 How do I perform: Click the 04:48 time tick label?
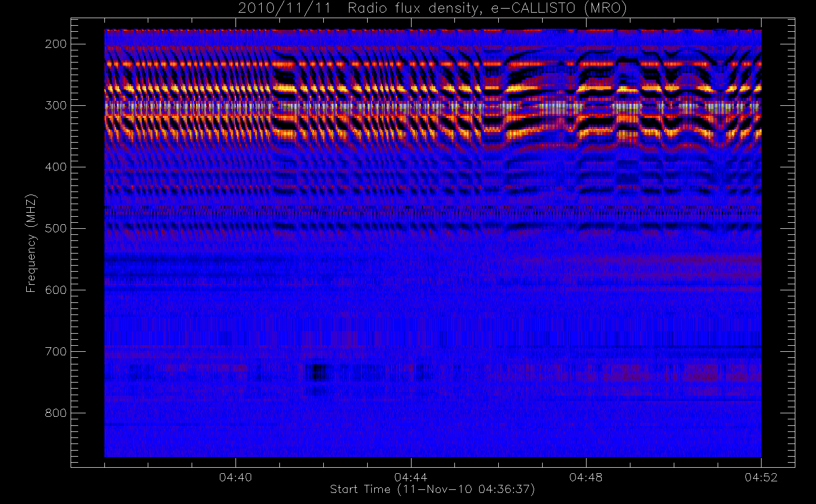click(x=586, y=477)
